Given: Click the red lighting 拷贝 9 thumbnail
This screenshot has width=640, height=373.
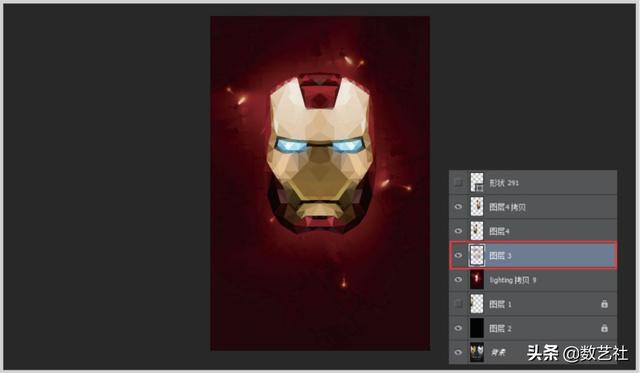Looking at the screenshot, I should (477, 280).
